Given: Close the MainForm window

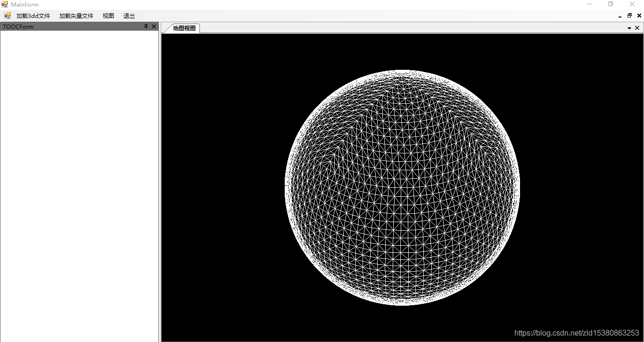Looking at the screenshot, I should [632, 4].
